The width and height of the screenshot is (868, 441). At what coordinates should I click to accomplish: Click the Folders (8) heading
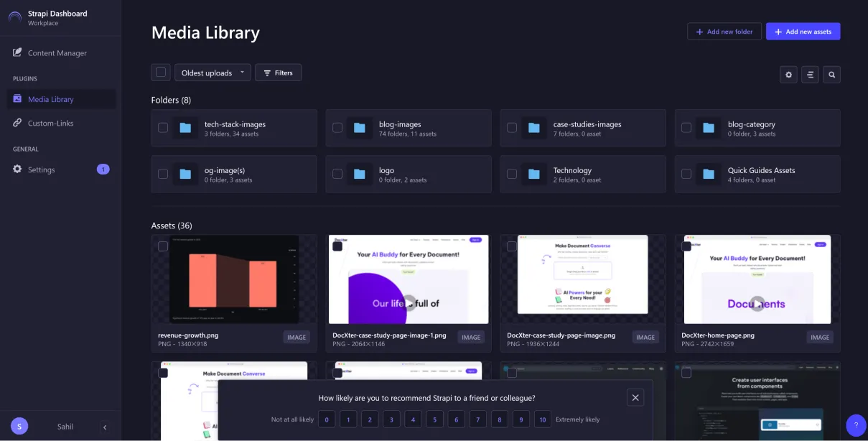(x=171, y=100)
